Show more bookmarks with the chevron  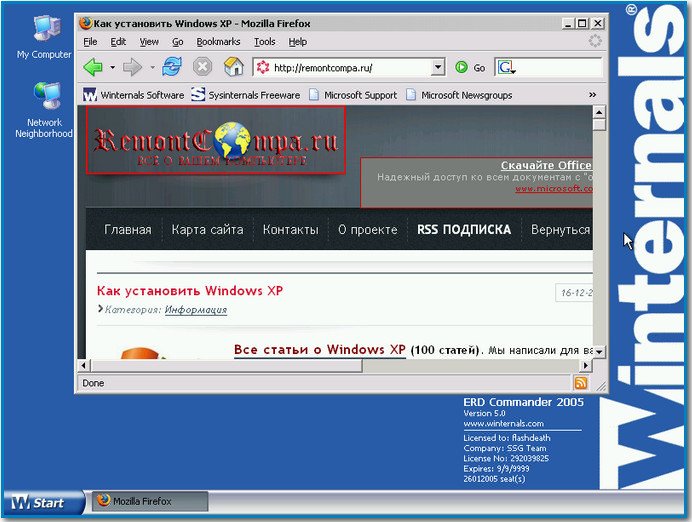click(x=592, y=95)
